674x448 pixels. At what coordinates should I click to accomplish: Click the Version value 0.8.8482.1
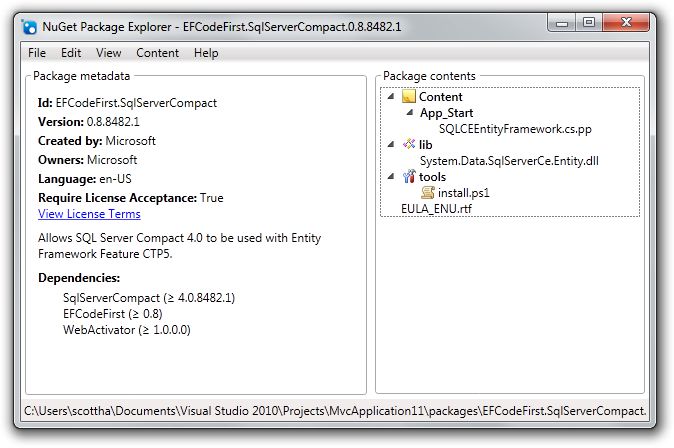click(113, 122)
